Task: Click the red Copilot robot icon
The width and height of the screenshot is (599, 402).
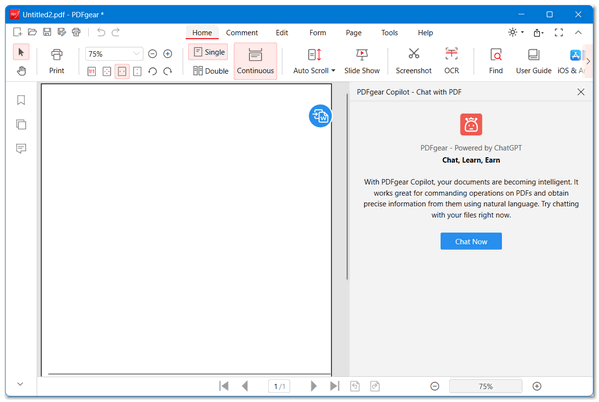Action: pos(471,124)
